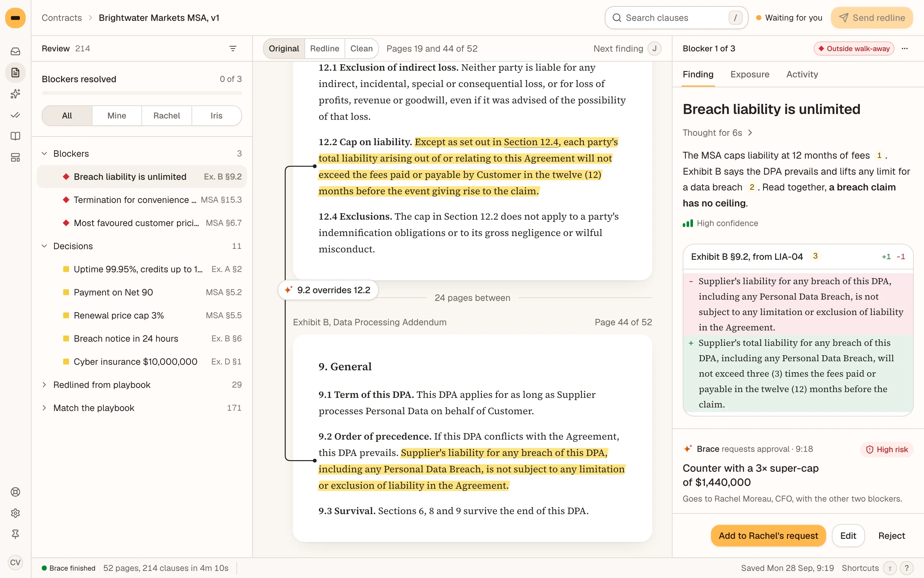Select the Finding tab
Image resolution: width=924 pixels, height=578 pixels.
click(x=698, y=74)
